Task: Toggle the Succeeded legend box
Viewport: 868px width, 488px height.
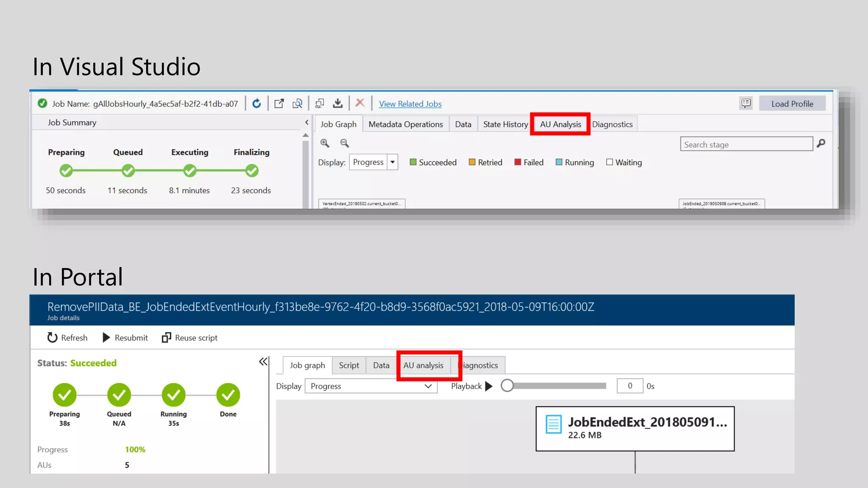Action: (413, 162)
